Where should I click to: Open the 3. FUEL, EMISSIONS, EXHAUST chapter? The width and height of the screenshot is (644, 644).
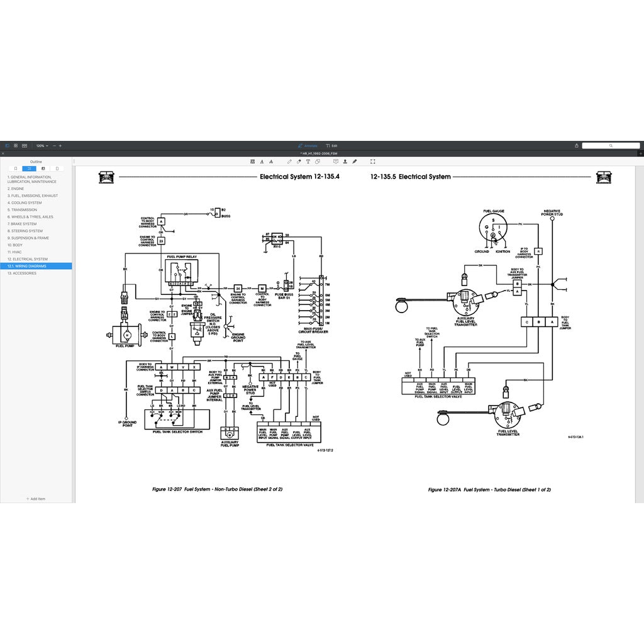pos(33,196)
